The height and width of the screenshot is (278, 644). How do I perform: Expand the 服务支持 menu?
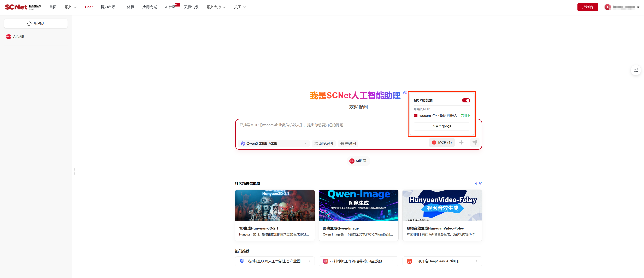click(216, 7)
